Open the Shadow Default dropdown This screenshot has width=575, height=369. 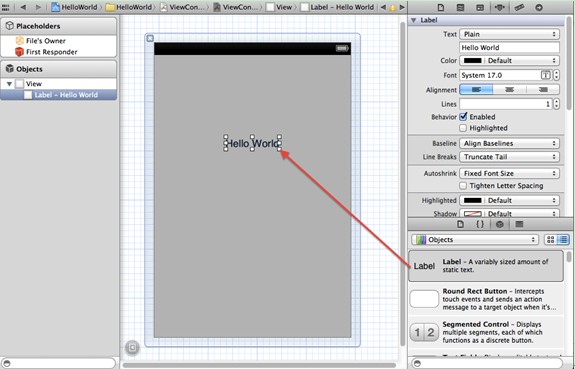pyautogui.click(x=509, y=213)
